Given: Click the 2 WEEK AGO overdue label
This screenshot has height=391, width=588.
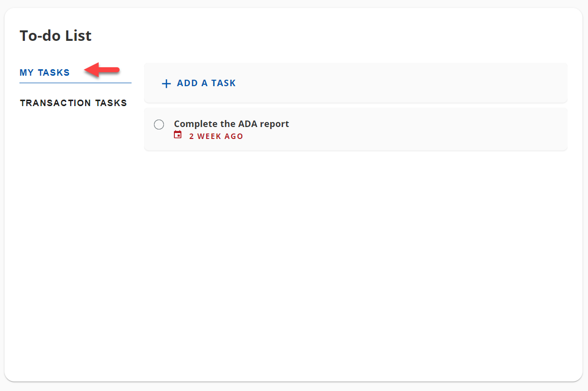Looking at the screenshot, I should pyautogui.click(x=216, y=135).
